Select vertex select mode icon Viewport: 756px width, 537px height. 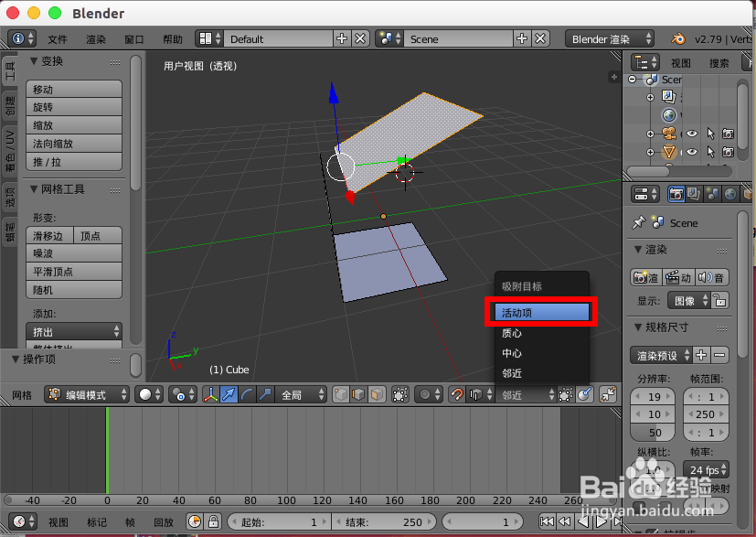tap(340, 394)
